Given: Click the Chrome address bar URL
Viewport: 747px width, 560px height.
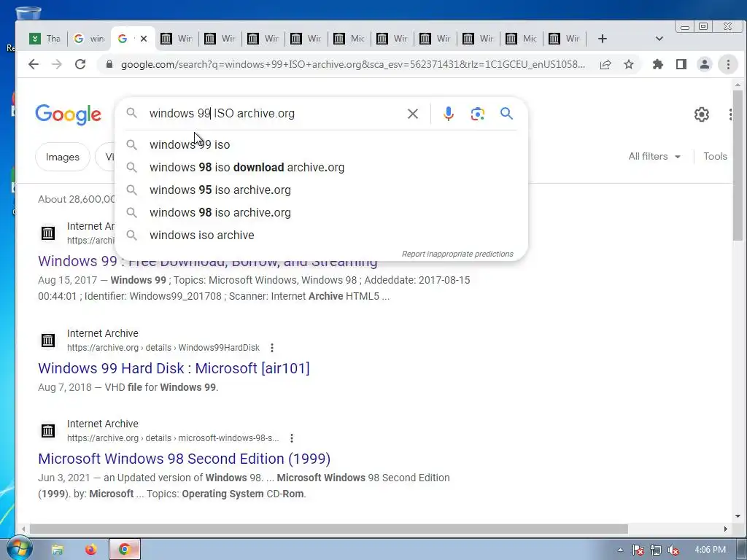Looking at the screenshot, I should pos(352,64).
